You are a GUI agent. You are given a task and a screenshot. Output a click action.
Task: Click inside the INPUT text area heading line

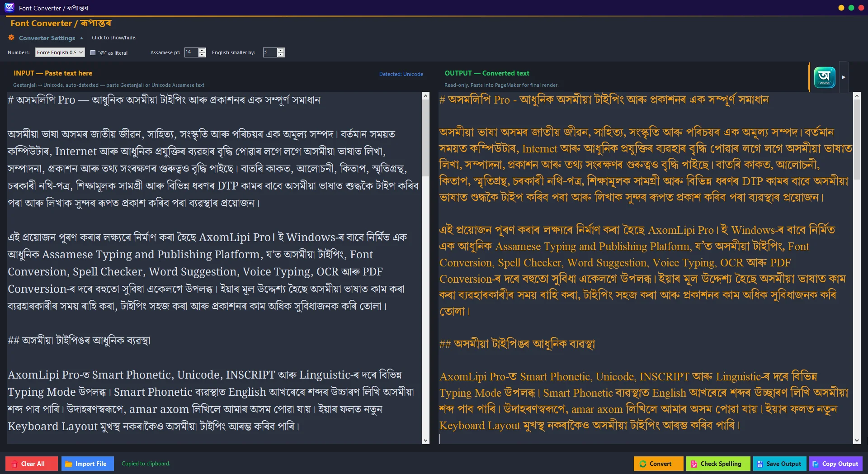coord(164,100)
